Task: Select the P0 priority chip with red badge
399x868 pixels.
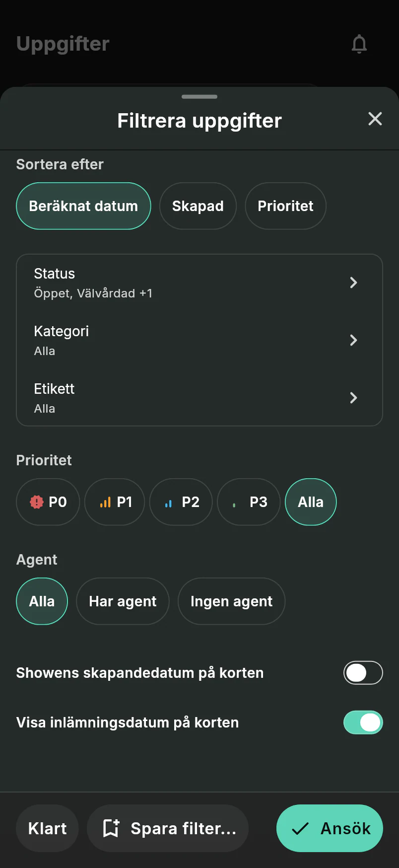Action: point(48,502)
